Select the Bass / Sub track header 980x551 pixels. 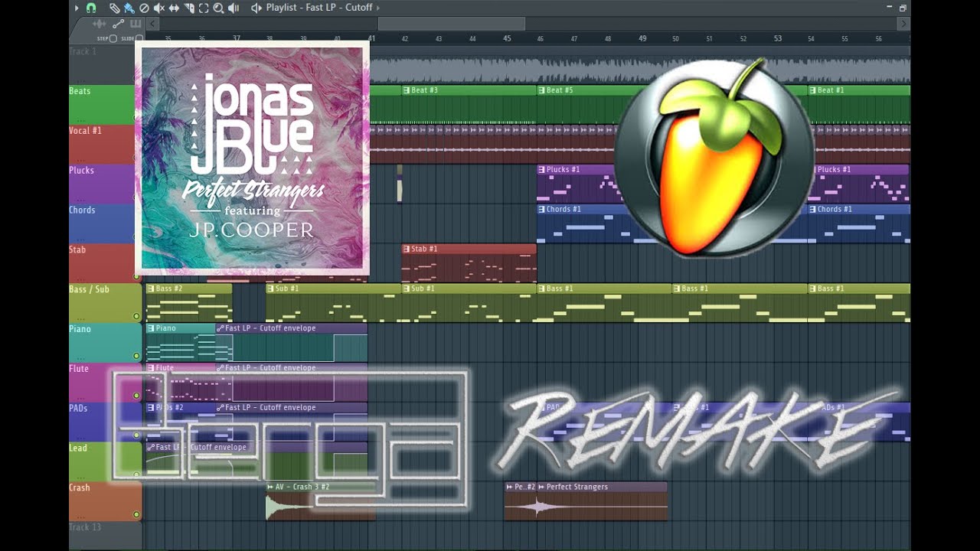pyautogui.click(x=106, y=304)
